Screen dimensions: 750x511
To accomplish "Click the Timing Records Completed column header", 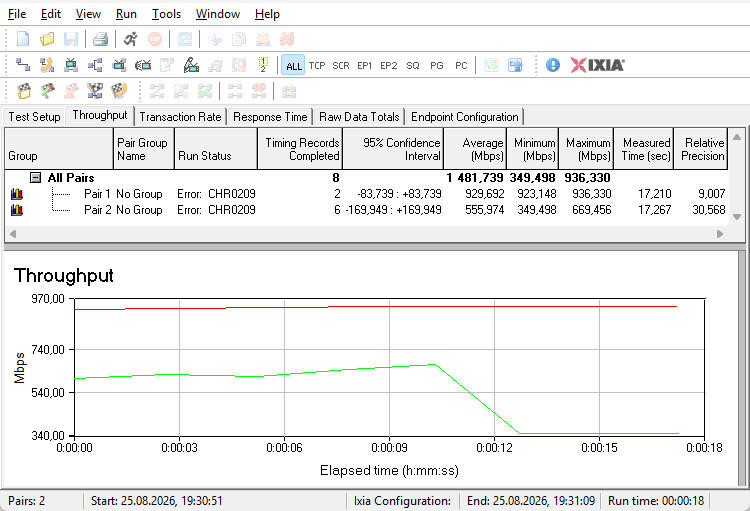I will [300, 148].
